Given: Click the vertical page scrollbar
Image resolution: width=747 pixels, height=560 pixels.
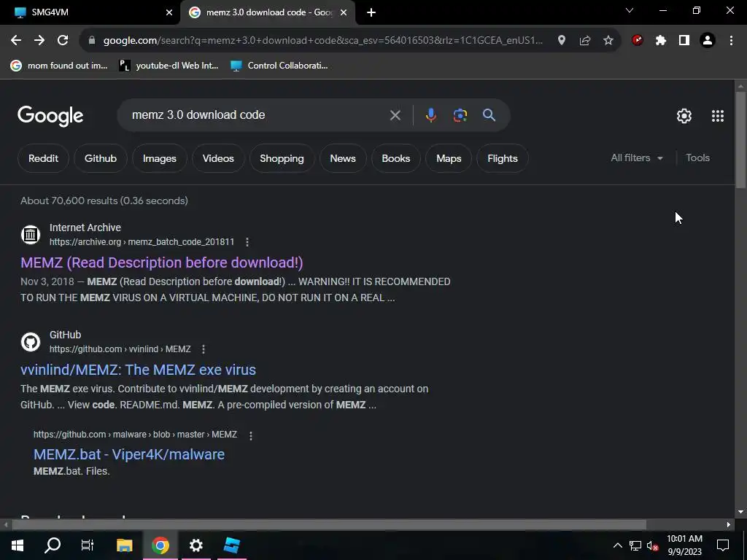Looking at the screenshot, I should coord(740,140).
